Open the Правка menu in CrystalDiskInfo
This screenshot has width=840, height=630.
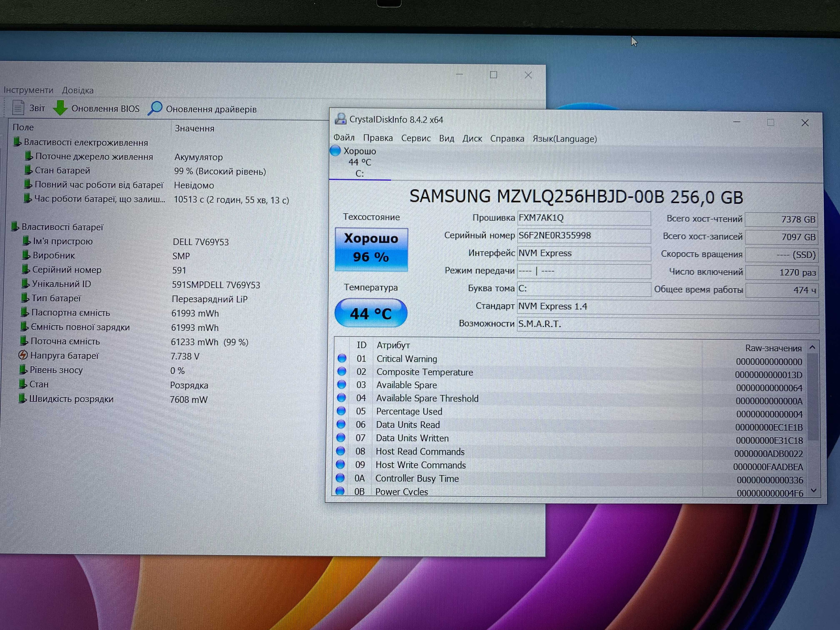pyautogui.click(x=378, y=138)
